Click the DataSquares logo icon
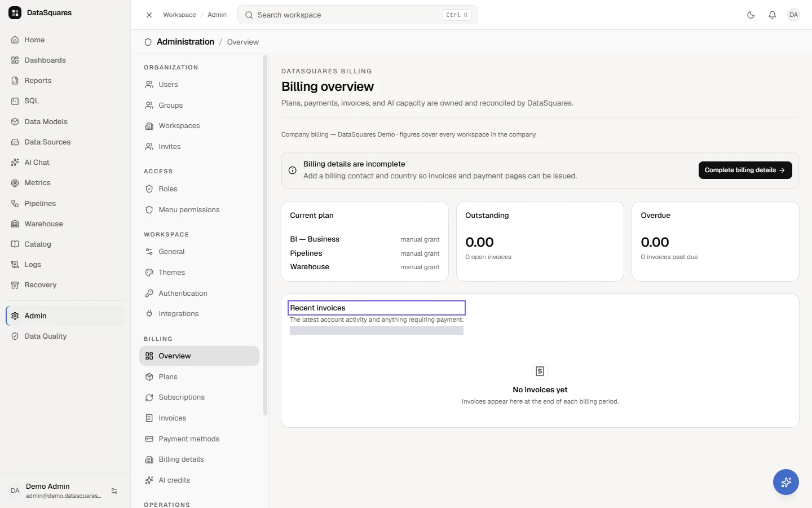This screenshot has width=812, height=508. (x=15, y=13)
